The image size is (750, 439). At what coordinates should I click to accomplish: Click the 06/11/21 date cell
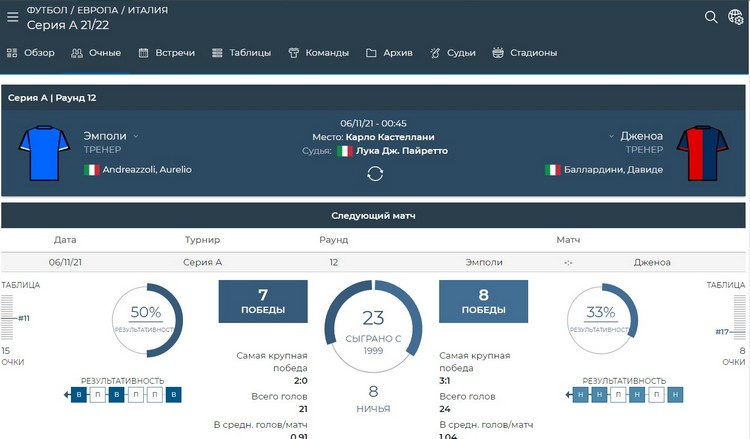pyautogui.click(x=65, y=262)
